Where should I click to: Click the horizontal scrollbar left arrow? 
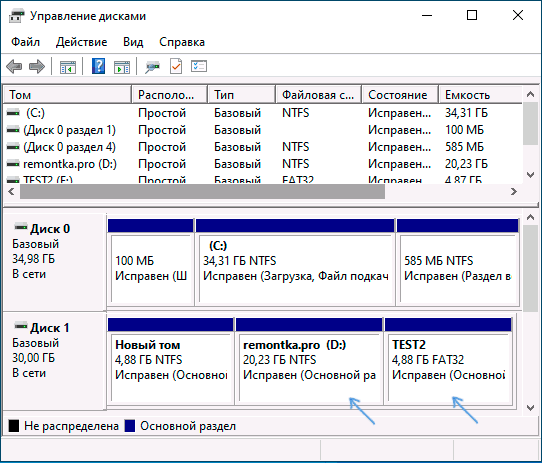pyautogui.click(x=11, y=192)
